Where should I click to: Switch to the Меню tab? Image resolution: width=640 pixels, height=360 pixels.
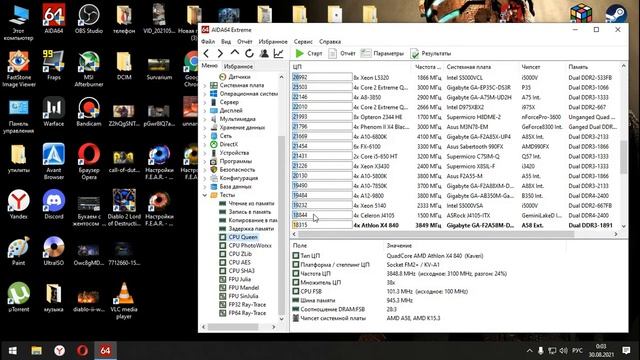pyautogui.click(x=209, y=66)
